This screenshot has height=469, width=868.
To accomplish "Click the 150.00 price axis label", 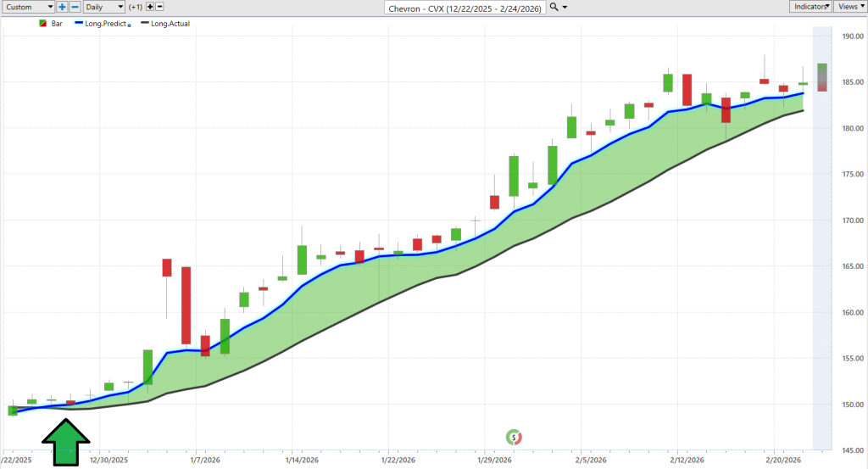I will click(x=853, y=405).
